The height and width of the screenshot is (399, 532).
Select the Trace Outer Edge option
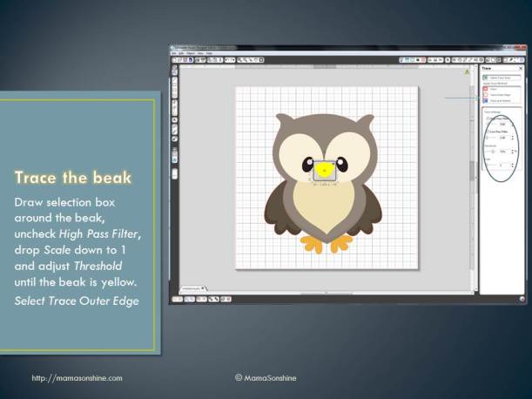486,94
